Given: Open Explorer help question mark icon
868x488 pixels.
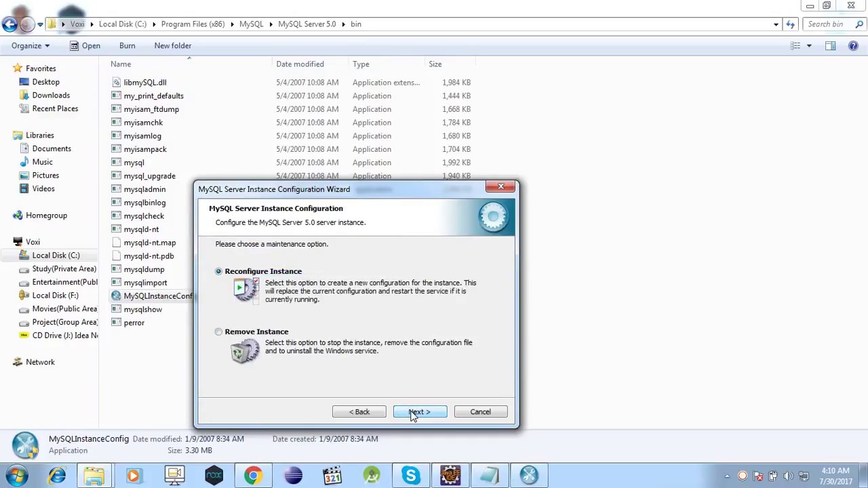Looking at the screenshot, I should [853, 45].
